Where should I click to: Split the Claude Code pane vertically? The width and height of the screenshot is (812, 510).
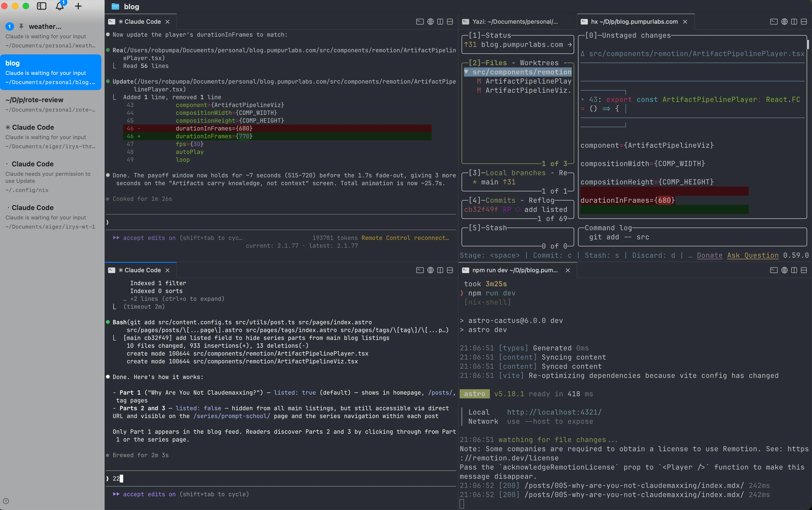440,21
